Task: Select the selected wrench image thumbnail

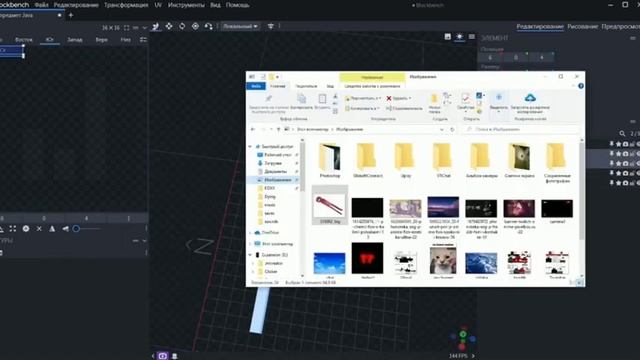Action: [x=330, y=205]
